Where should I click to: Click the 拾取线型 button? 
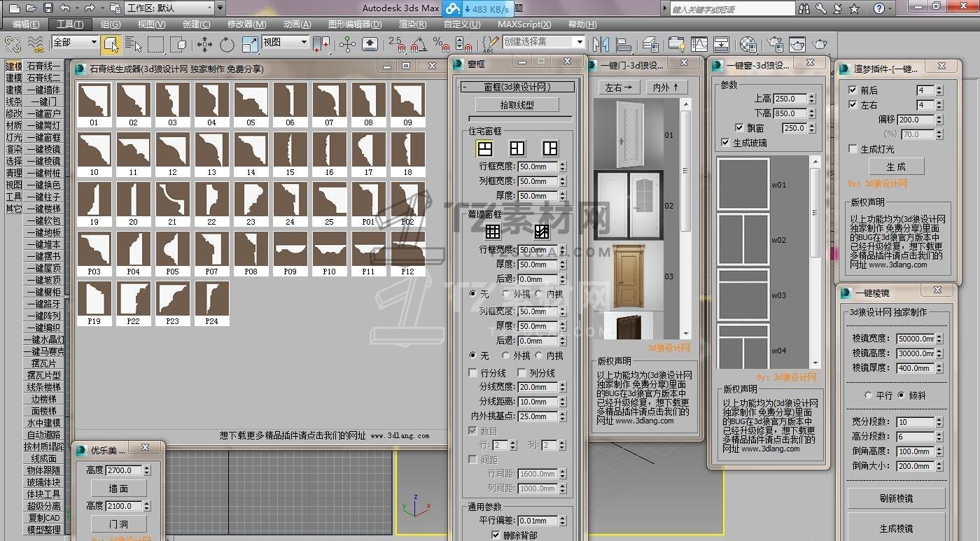(x=517, y=105)
